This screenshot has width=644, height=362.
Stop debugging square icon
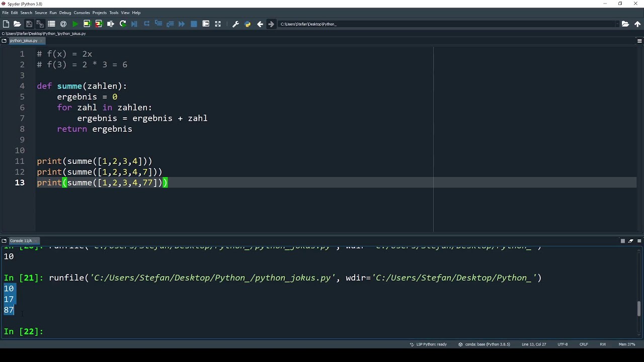click(x=194, y=24)
